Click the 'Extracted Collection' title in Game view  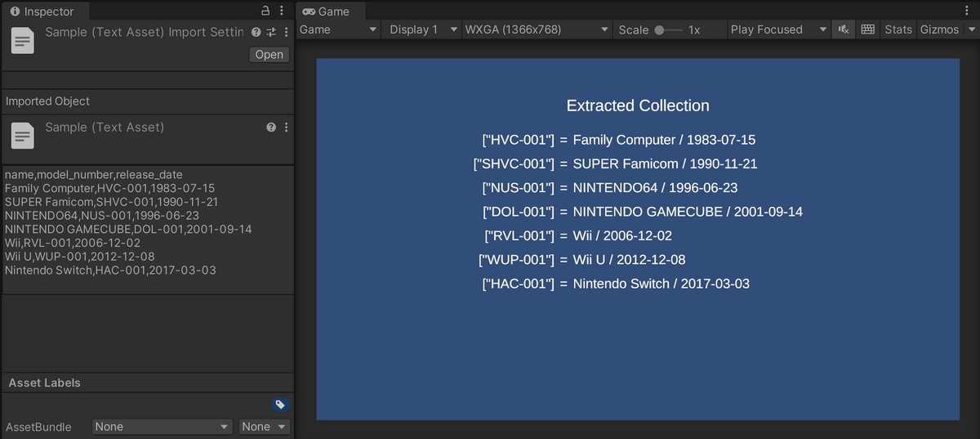pyautogui.click(x=638, y=105)
